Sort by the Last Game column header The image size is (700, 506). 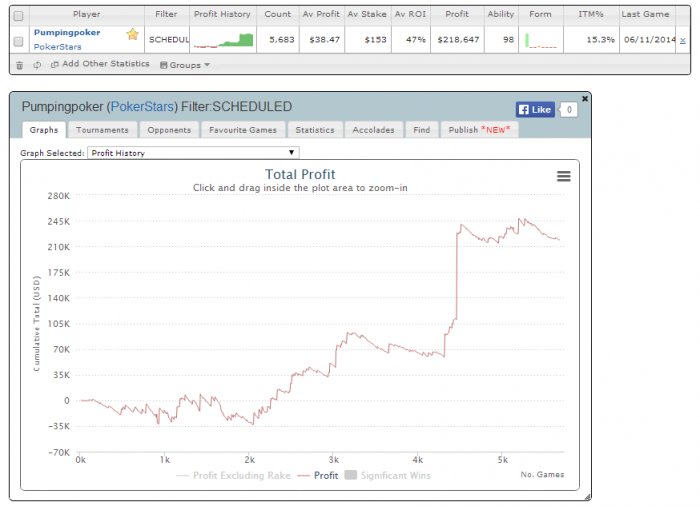coord(645,14)
